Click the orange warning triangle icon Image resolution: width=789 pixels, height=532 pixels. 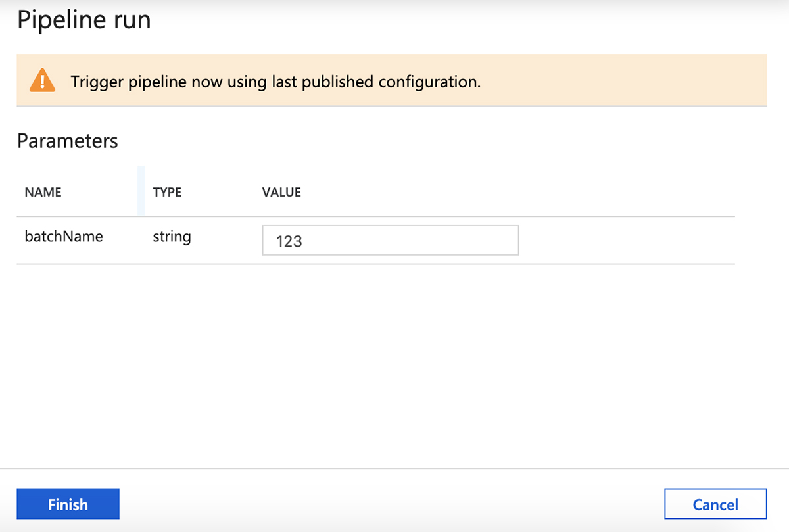click(42, 81)
